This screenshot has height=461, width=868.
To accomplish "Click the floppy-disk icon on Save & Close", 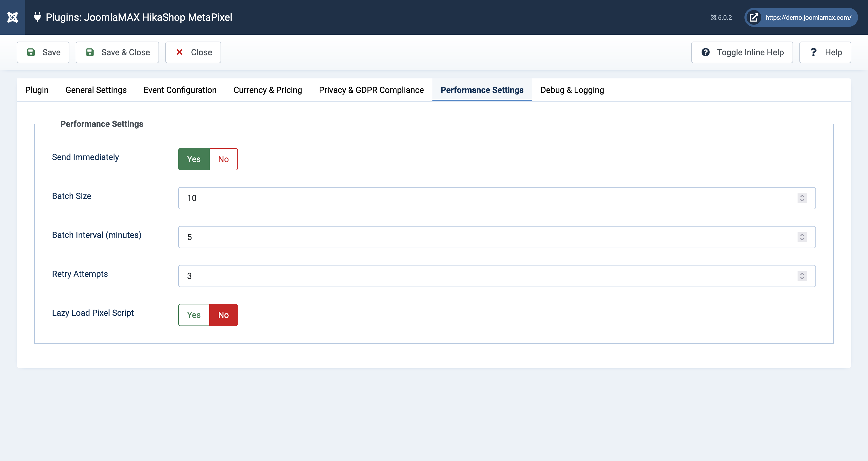I will click(90, 52).
